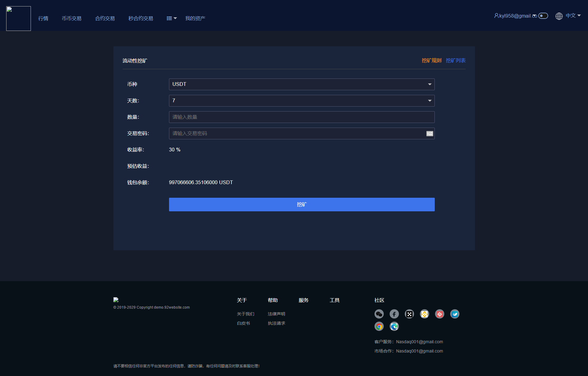Open the WeChat community icon

tap(379, 314)
